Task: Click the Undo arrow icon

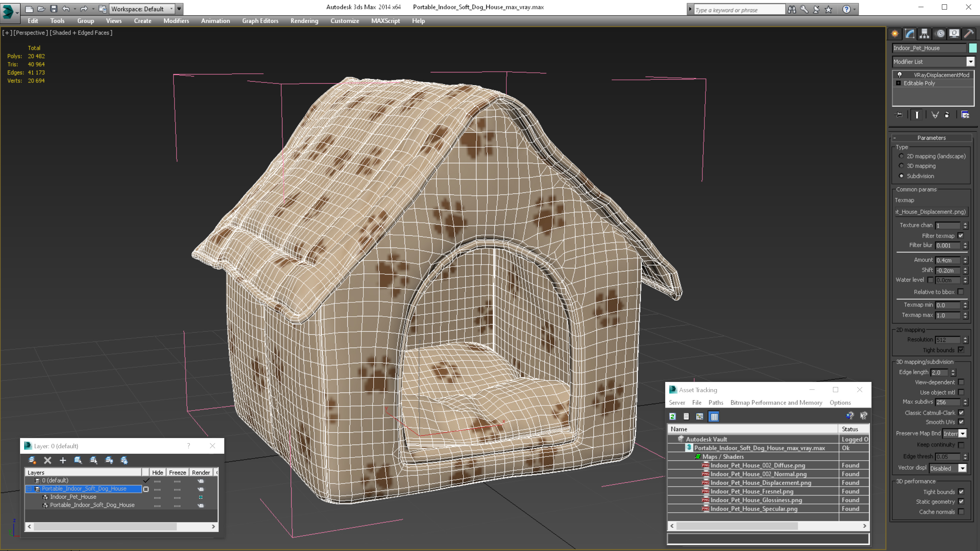Action: [66, 9]
